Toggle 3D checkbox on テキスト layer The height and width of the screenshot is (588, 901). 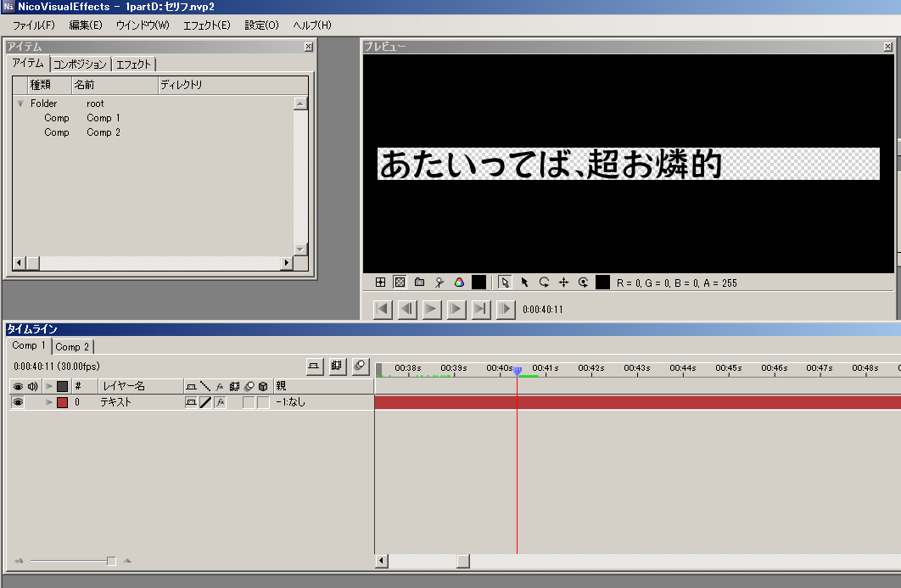coord(263,402)
